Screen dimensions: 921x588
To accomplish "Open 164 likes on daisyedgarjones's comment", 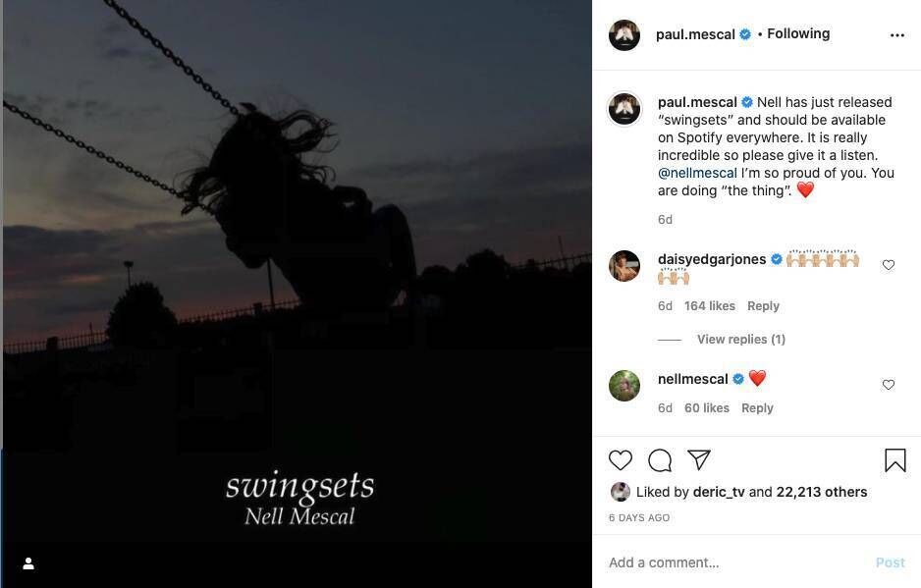I will [x=709, y=306].
